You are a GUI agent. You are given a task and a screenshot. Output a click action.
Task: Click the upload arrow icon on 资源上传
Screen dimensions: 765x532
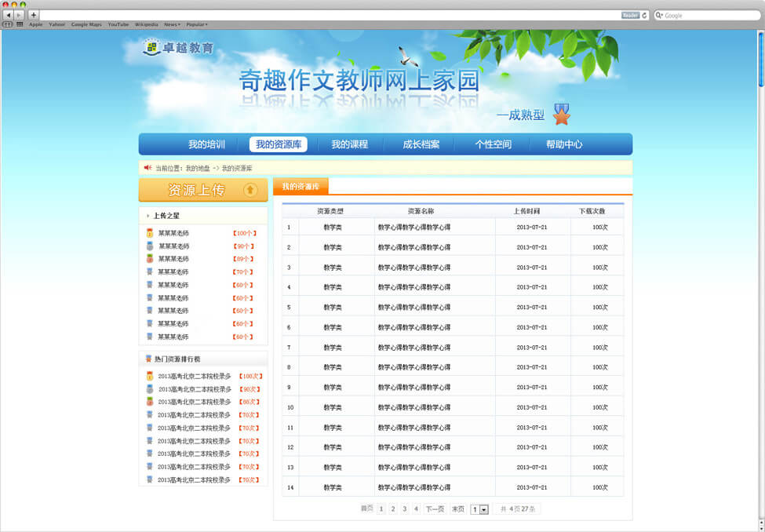(250, 190)
